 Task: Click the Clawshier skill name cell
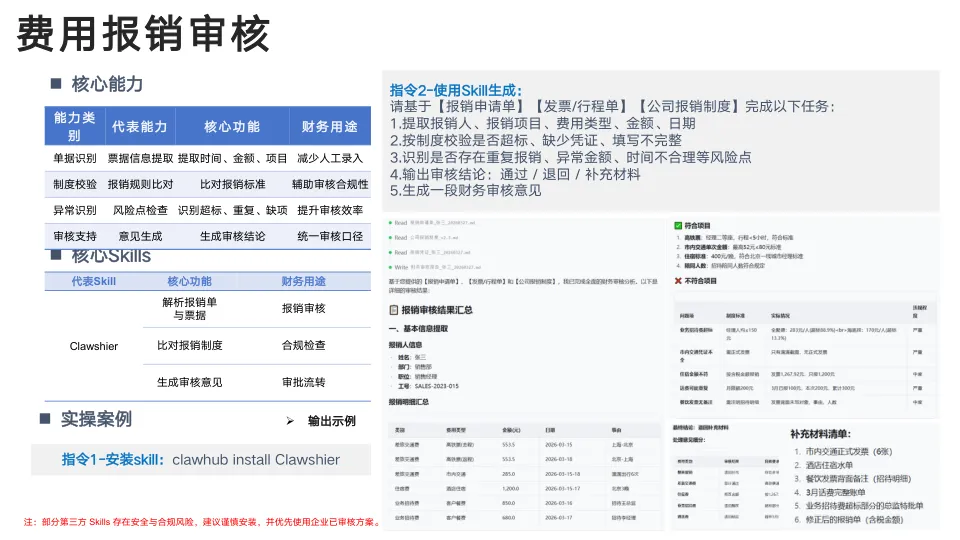[x=94, y=346]
